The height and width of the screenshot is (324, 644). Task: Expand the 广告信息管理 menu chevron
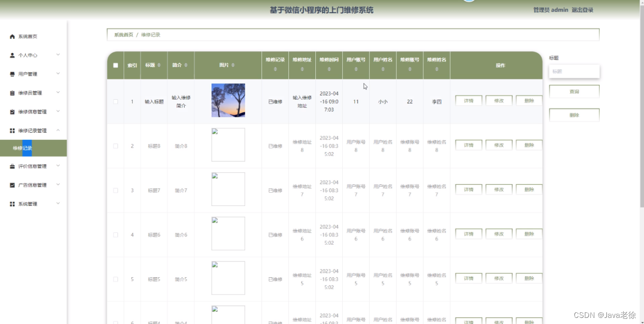click(58, 185)
